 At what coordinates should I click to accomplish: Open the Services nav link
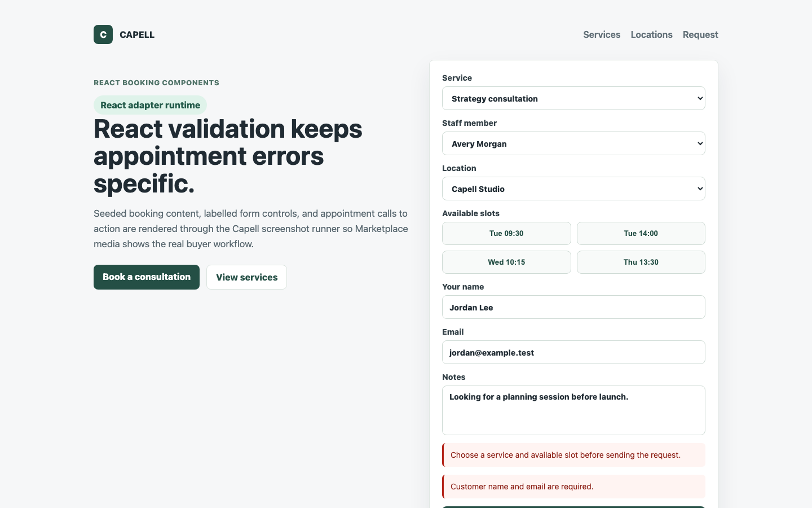pyautogui.click(x=602, y=34)
